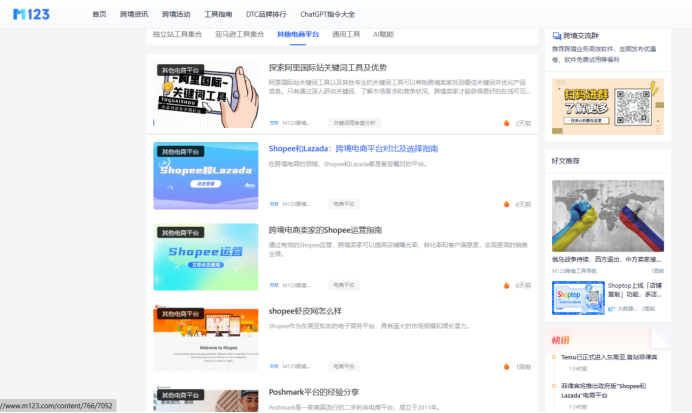Click flame icon in Shopee和Lazada article row
Screen dimensions: 692x413
507,204
